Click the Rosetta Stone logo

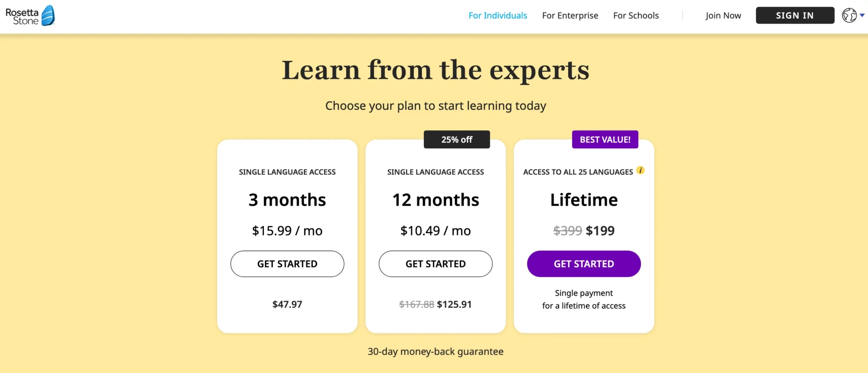[x=30, y=16]
